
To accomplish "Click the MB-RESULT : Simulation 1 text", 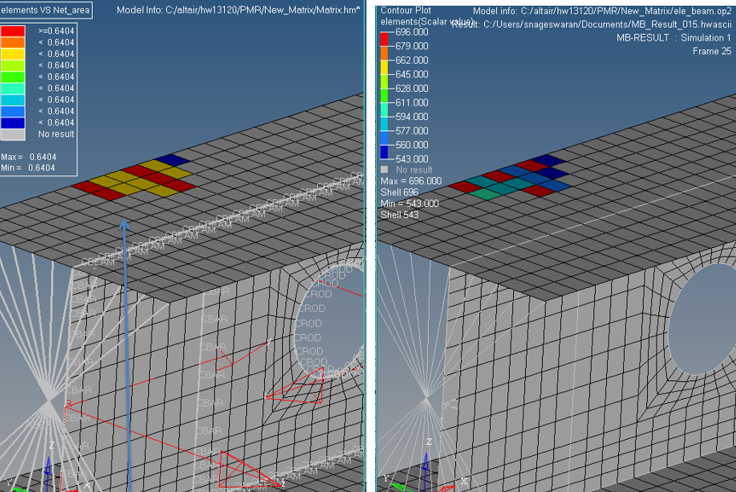I will [673, 37].
